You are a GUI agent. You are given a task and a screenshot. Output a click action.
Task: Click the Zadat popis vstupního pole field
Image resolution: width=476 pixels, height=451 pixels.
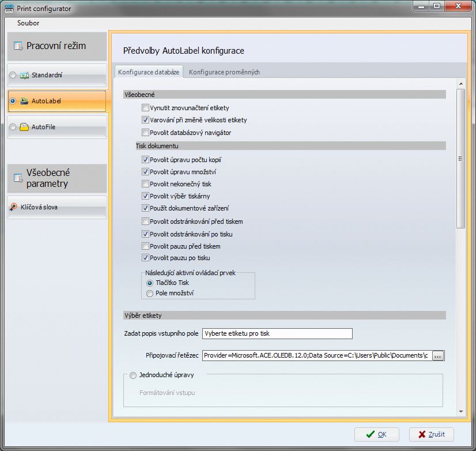point(277,333)
